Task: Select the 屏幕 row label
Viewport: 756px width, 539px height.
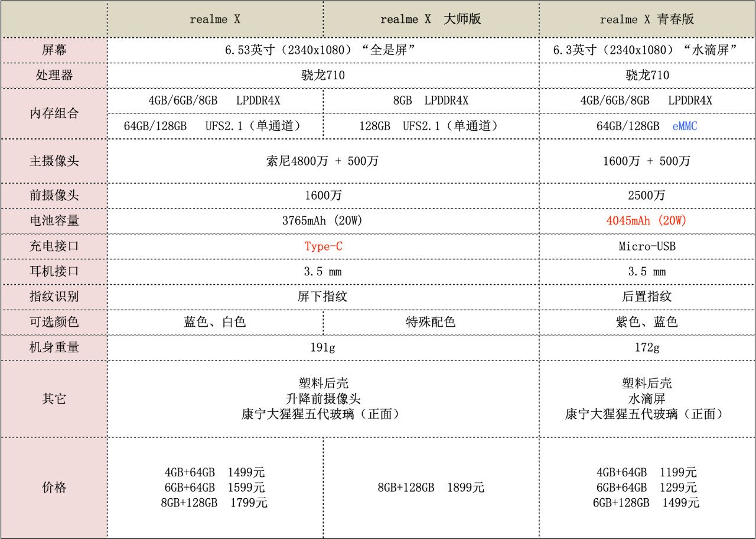Action: (x=53, y=50)
